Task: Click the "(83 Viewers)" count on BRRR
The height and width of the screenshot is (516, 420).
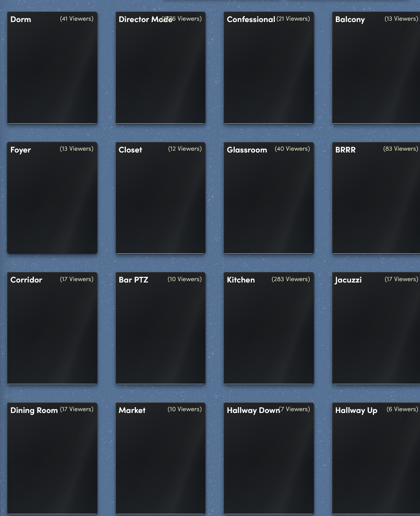Action: [x=401, y=149]
